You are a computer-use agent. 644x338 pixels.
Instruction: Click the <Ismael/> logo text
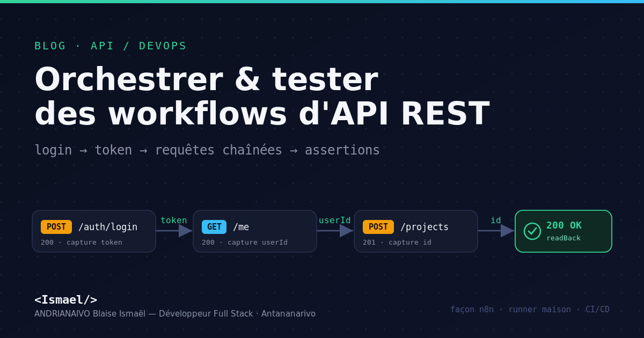click(x=65, y=299)
